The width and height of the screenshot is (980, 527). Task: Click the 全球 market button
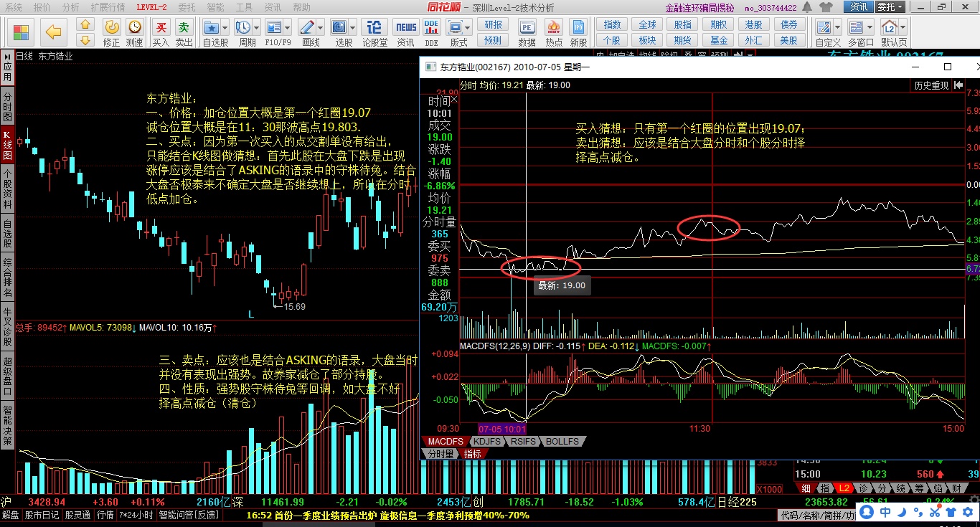[647, 24]
